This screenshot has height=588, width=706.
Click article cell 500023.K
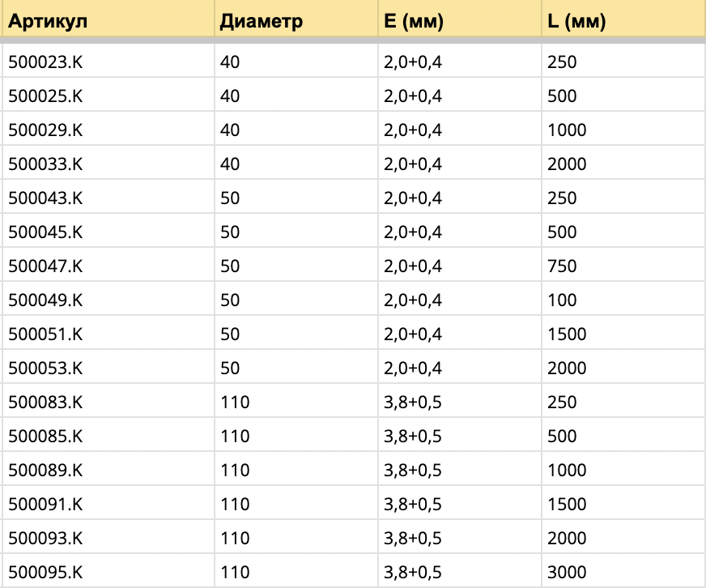click(x=46, y=62)
